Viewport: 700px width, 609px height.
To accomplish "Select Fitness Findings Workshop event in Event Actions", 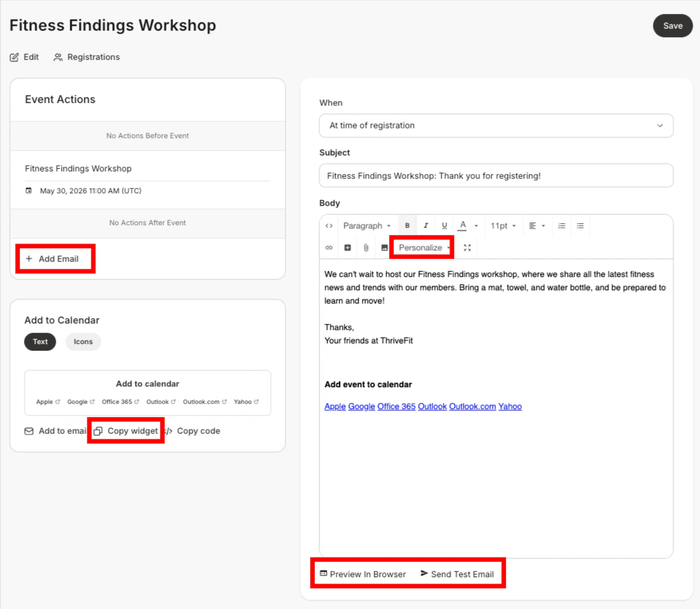I will coord(78,168).
